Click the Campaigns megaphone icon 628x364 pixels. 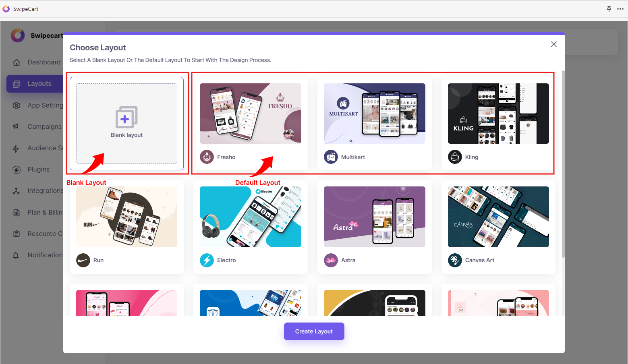click(x=17, y=126)
